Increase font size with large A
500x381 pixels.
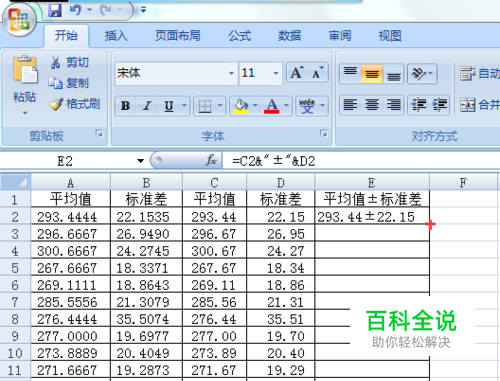(297, 73)
